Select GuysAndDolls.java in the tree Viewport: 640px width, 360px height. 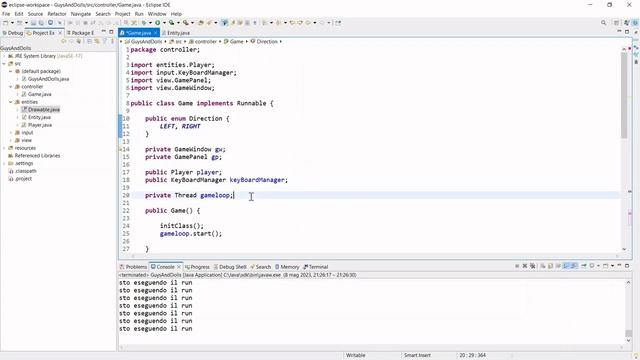point(48,79)
